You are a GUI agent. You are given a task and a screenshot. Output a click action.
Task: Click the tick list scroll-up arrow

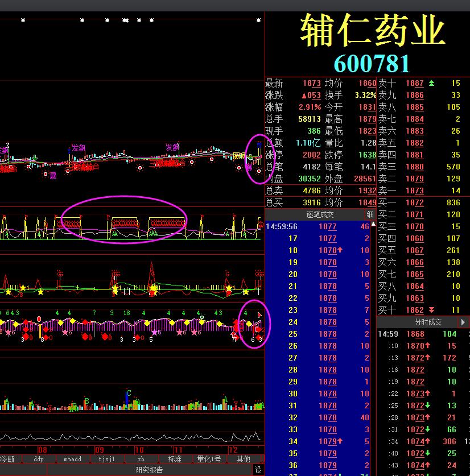click(373, 224)
